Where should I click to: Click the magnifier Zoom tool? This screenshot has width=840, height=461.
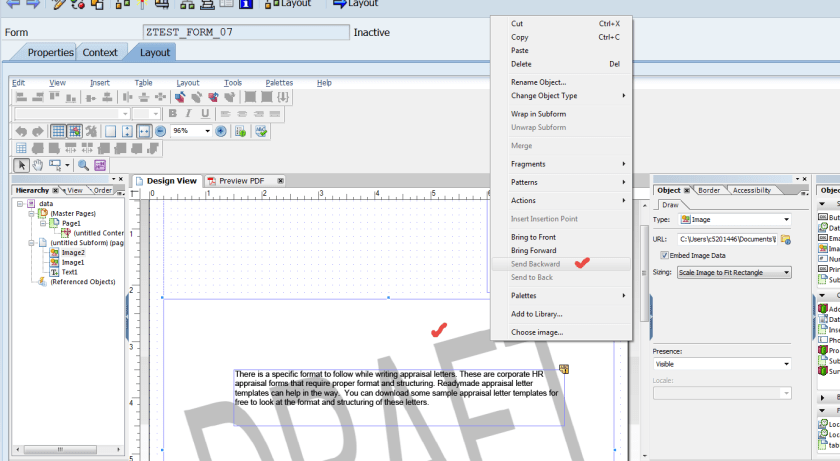(83, 165)
